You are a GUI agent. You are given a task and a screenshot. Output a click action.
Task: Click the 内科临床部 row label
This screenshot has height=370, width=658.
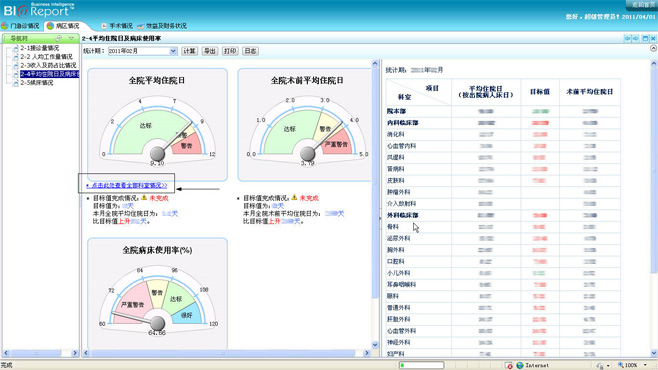[x=402, y=123]
